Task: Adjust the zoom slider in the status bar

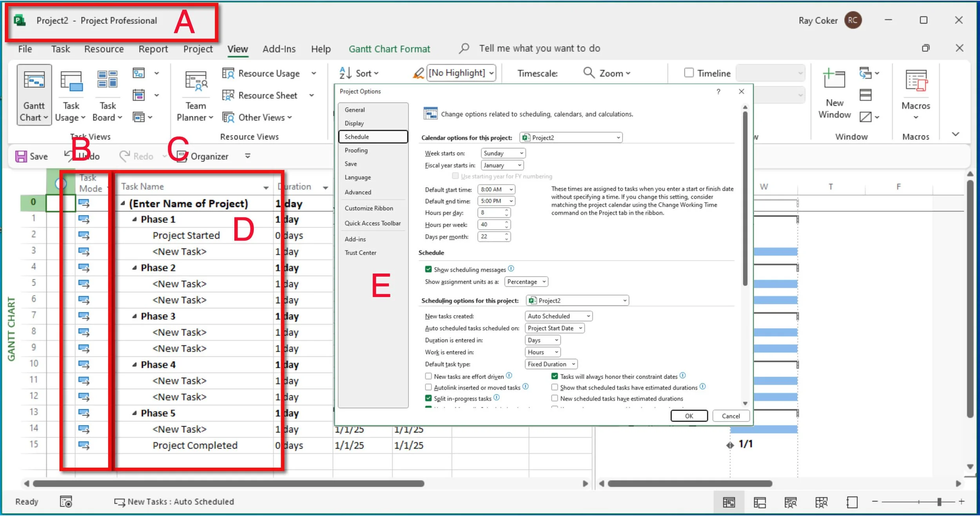Action: 939,502
